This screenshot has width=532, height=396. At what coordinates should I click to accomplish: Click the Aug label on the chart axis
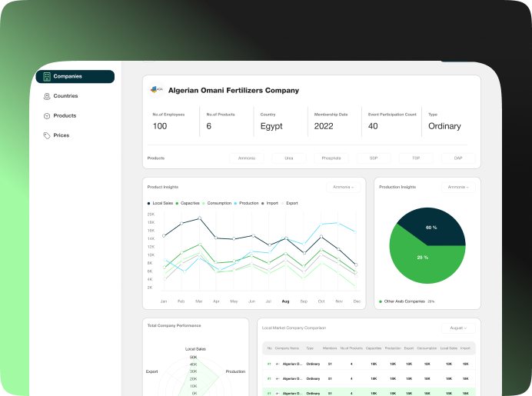click(x=286, y=301)
